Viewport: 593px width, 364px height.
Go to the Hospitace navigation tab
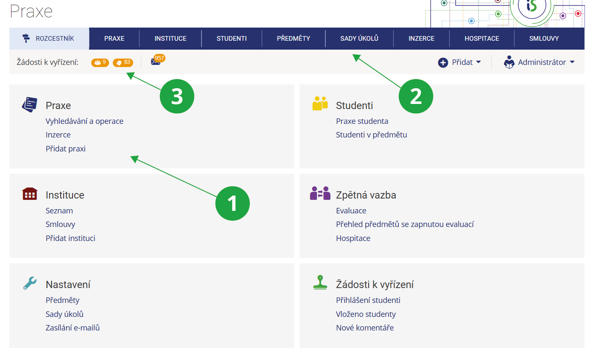coord(481,39)
